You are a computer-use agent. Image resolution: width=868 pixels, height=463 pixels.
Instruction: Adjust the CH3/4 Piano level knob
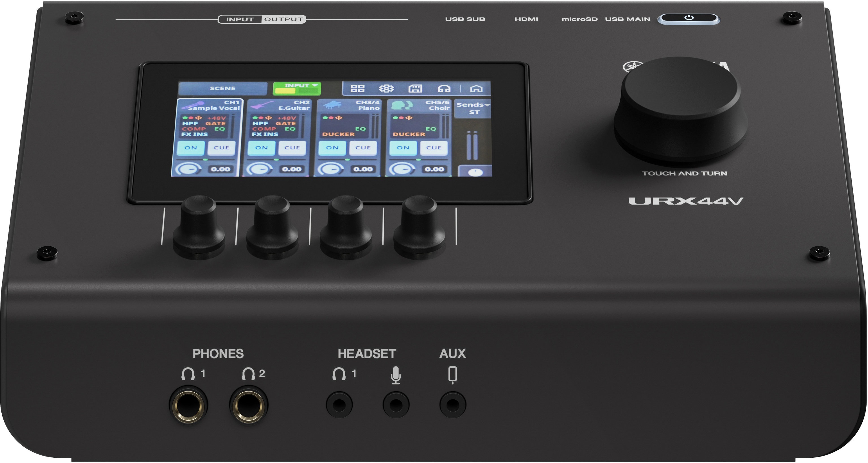[330, 169]
